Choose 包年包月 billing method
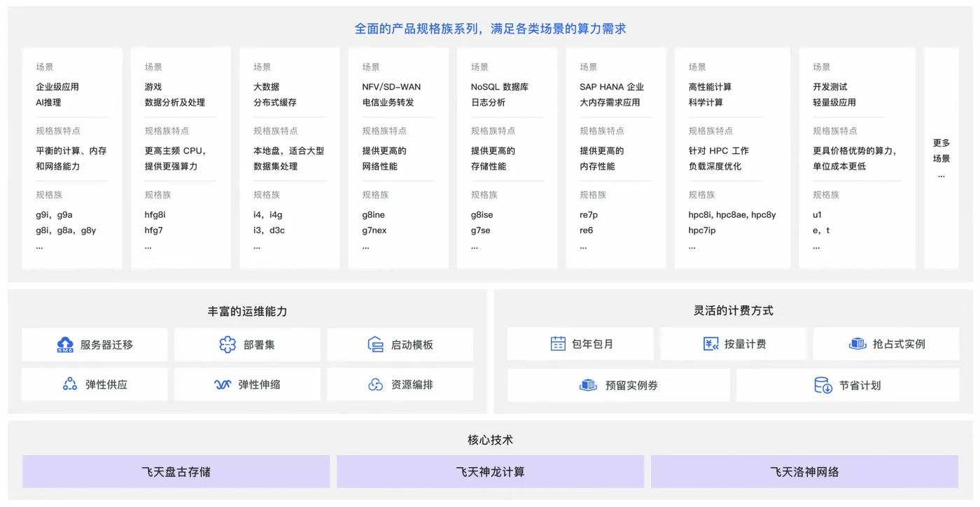Image resolution: width=980 pixels, height=507 pixels. (580, 344)
